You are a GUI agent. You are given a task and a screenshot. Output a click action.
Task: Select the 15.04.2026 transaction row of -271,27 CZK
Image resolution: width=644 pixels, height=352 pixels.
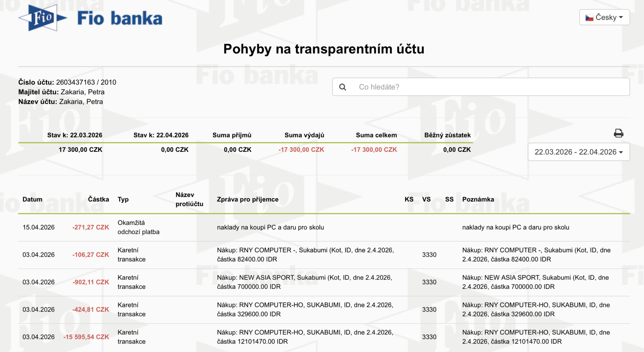pyautogui.click(x=39, y=227)
